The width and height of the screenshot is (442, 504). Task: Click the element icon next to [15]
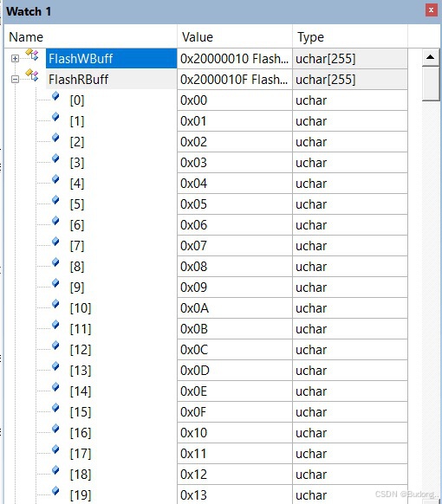point(55,408)
